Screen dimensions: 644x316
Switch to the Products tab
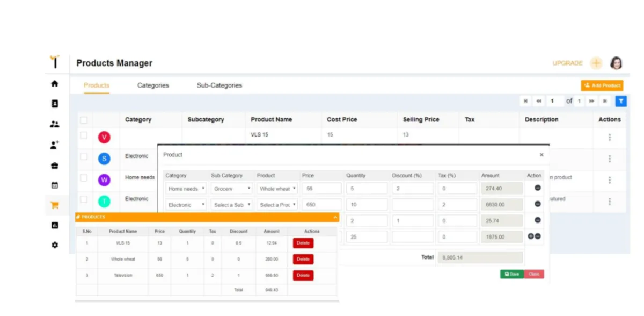coord(97,85)
